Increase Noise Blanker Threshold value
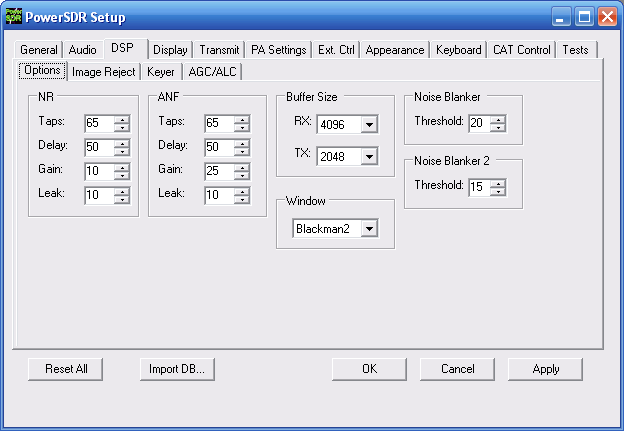This screenshot has width=624, height=431. tap(498, 119)
